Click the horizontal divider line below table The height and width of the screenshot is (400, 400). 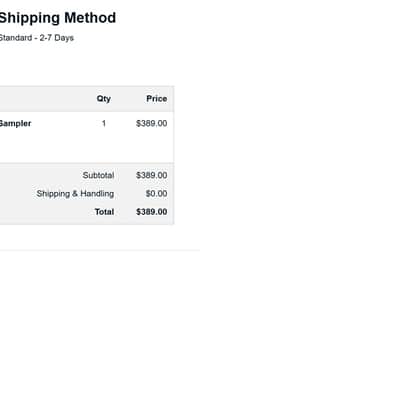100,250
